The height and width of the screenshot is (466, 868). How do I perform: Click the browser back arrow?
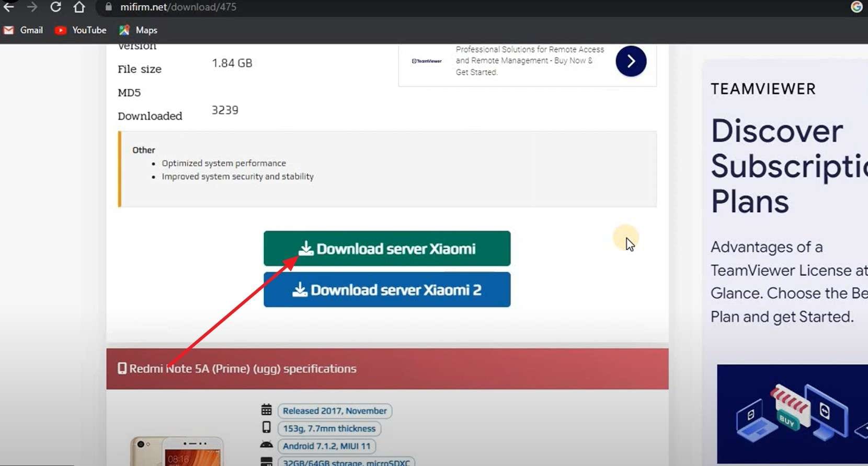(x=9, y=7)
